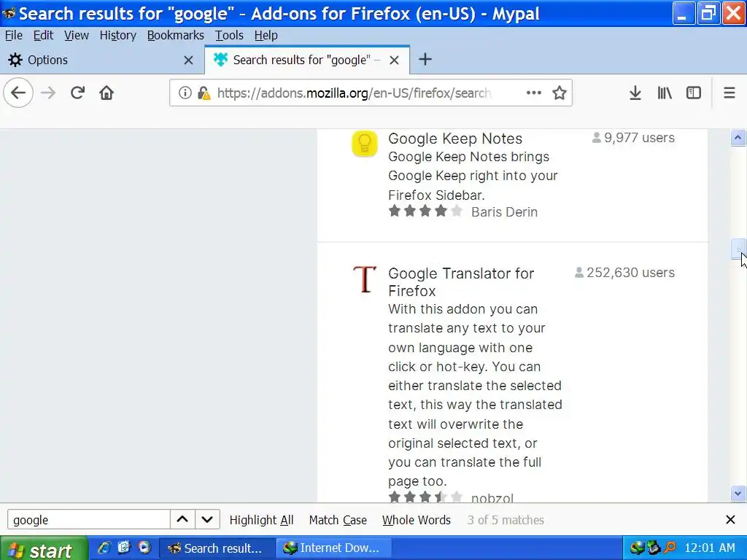Open the File menu
747x560 pixels.
[13, 35]
